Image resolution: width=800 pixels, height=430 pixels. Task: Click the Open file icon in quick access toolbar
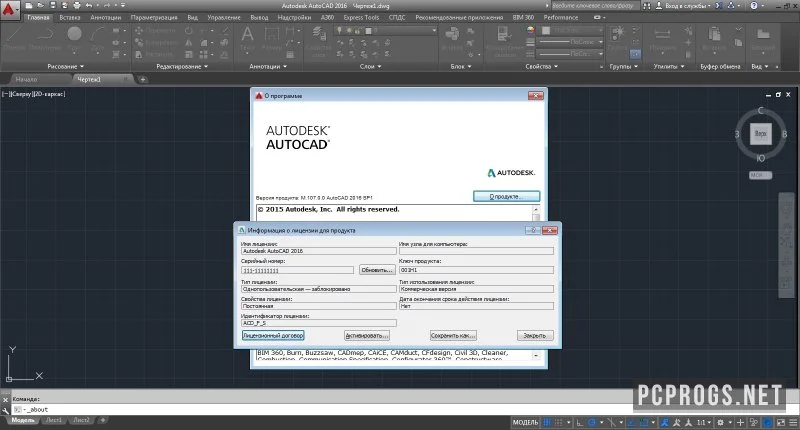pos(41,6)
